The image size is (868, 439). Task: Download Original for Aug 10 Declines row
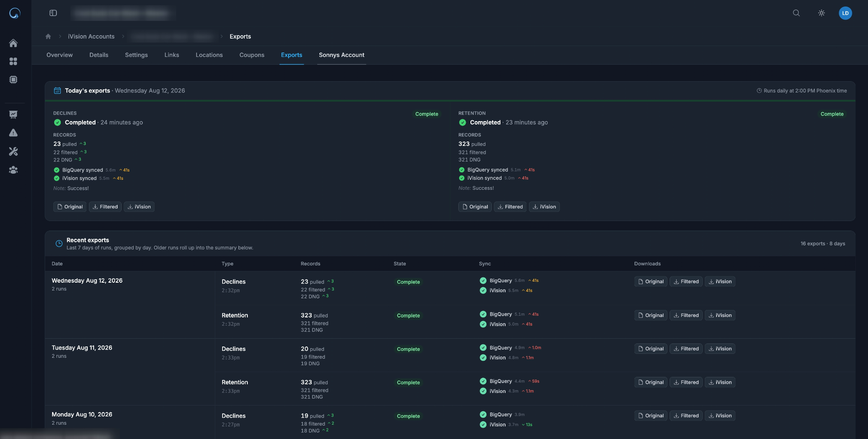pos(651,416)
